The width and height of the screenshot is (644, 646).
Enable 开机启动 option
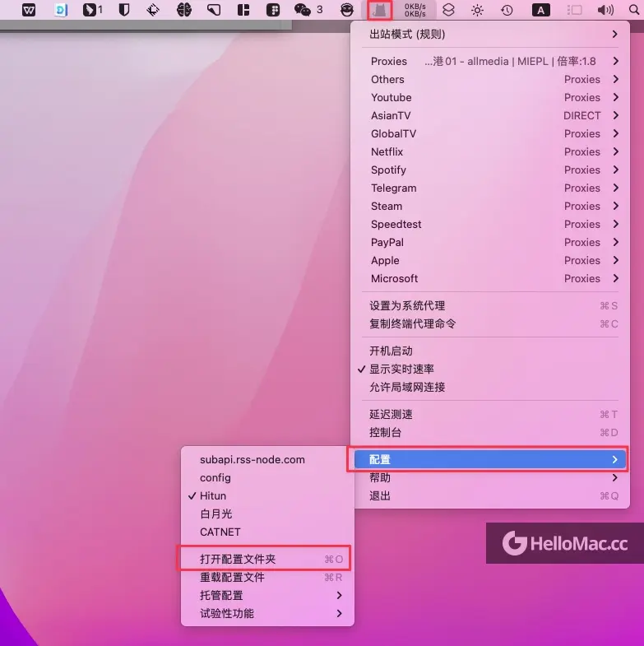point(490,351)
